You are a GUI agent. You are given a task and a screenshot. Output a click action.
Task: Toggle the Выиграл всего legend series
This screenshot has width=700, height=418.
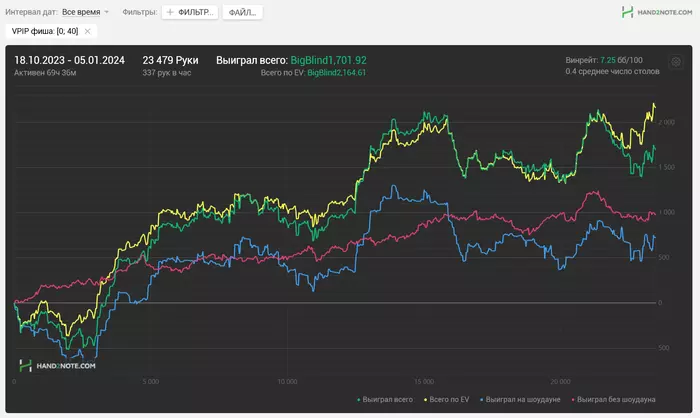(x=385, y=400)
